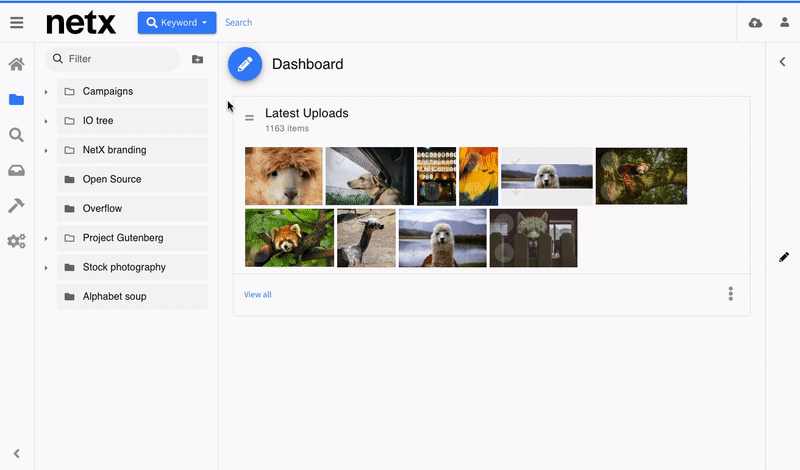Open the hamburger main menu

[16, 22]
